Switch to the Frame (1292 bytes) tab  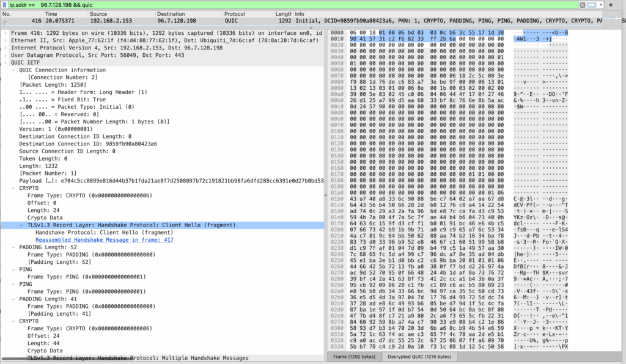354,357
